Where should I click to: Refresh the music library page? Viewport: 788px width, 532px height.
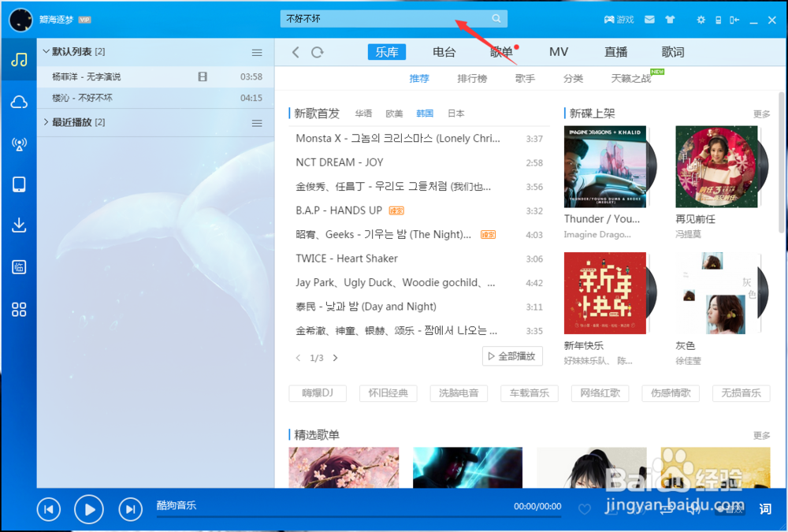pyautogui.click(x=317, y=52)
